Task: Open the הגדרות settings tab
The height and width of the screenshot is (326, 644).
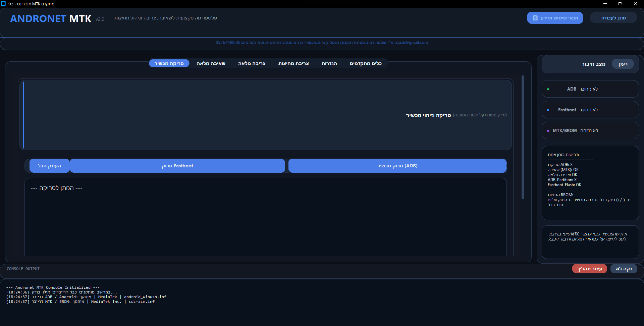Action: 329,63
